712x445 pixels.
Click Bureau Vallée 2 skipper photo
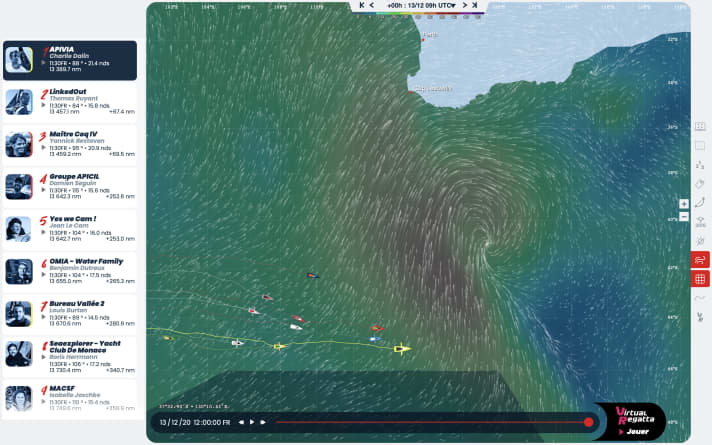point(19,314)
